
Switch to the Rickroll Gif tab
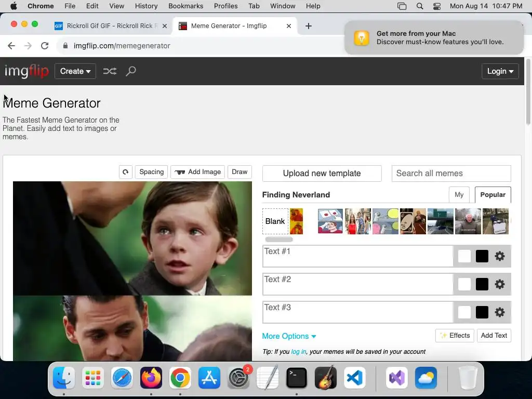point(111,26)
